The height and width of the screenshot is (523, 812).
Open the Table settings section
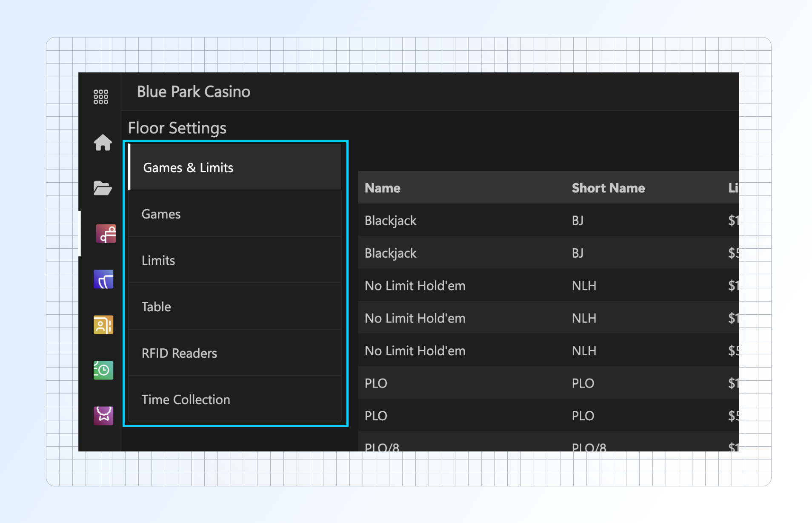tap(235, 307)
